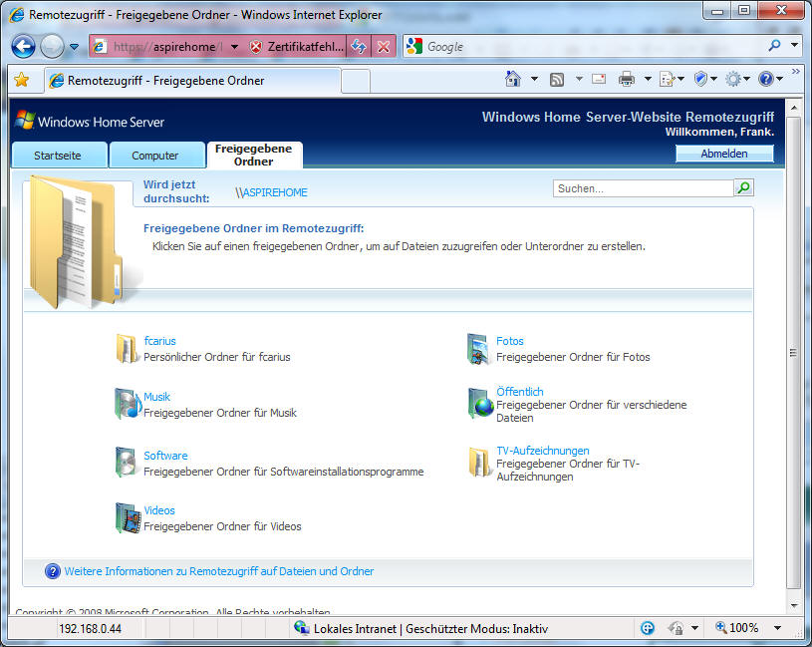Click the Windows Home Server logo
Screen dimensions: 812x647
point(90,122)
